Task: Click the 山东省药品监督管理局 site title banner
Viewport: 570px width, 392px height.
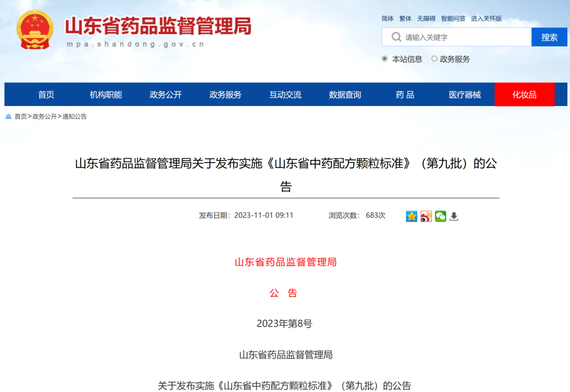Action: [x=158, y=26]
